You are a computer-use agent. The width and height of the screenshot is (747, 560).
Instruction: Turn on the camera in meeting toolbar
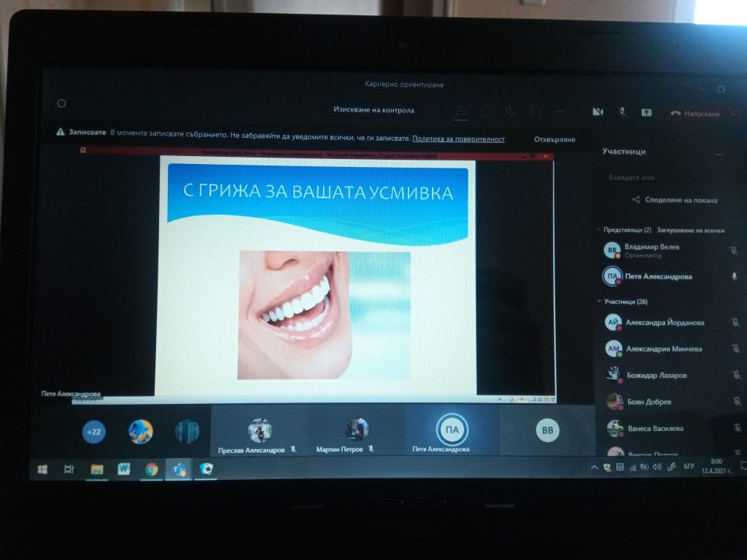coord(597,112)
